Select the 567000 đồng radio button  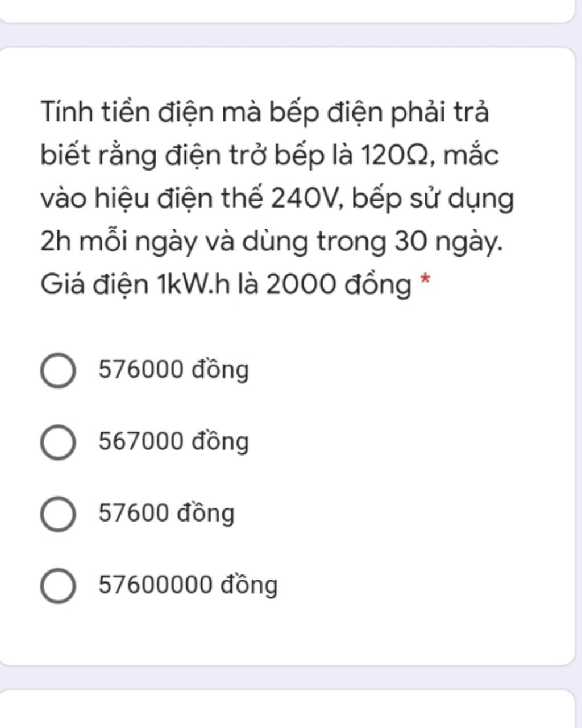tap(58, 442)
